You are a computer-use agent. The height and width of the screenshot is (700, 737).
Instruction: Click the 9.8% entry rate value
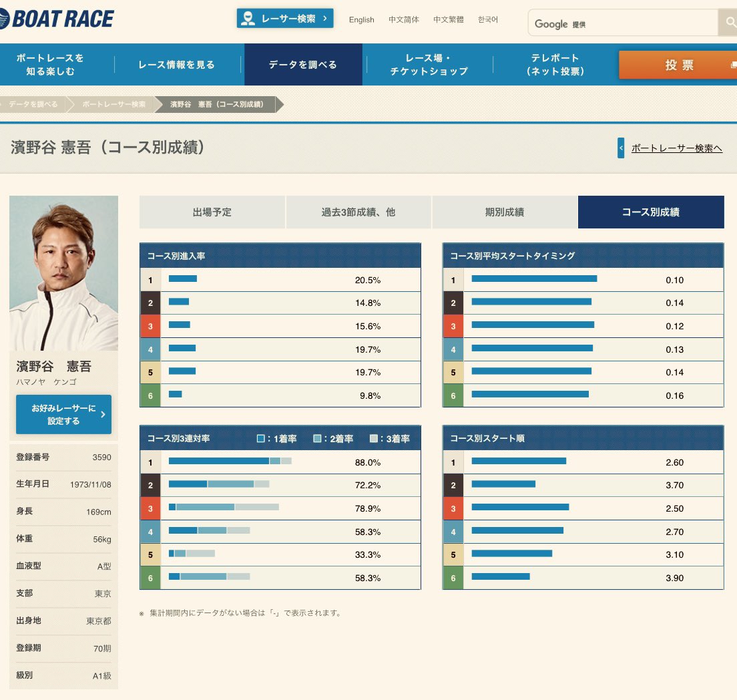click(x=370, y=396)
